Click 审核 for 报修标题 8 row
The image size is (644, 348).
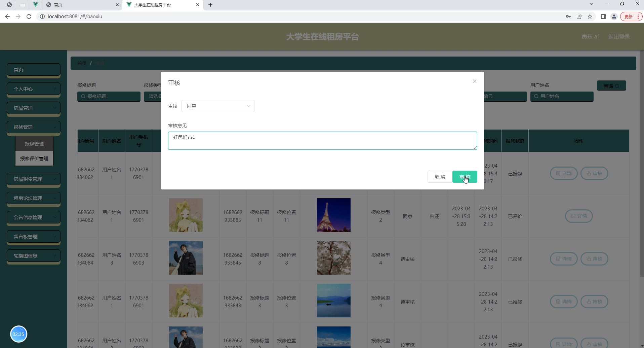coord(594,259)
